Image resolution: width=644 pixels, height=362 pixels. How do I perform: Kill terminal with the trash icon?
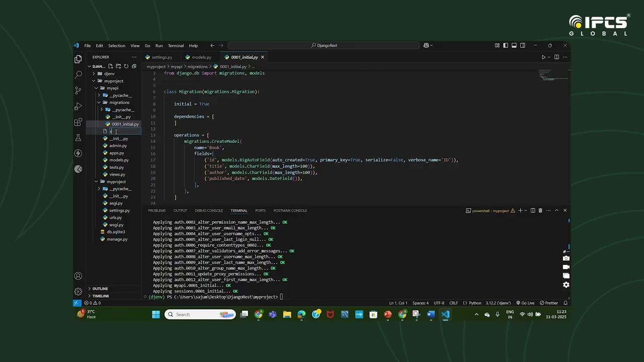tap(540, 211)
